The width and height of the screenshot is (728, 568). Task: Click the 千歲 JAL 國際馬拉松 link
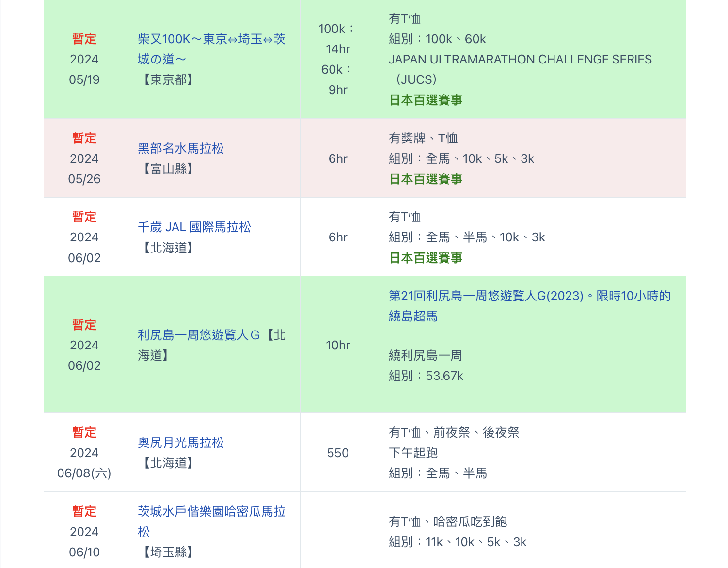(x=194, y=227)
